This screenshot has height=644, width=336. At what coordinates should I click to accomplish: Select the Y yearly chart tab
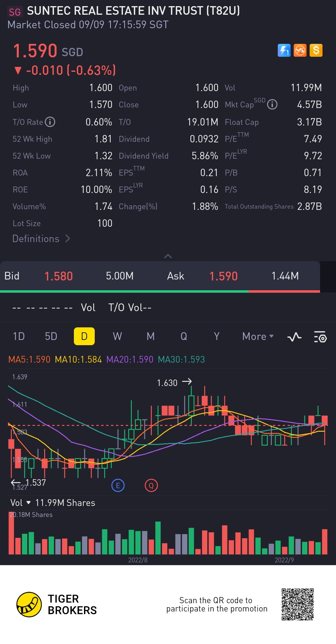click(217, 336)
